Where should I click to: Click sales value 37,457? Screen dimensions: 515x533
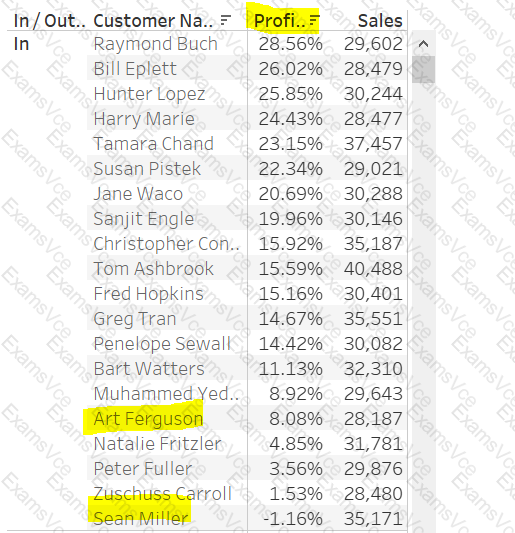click(373, 143)
